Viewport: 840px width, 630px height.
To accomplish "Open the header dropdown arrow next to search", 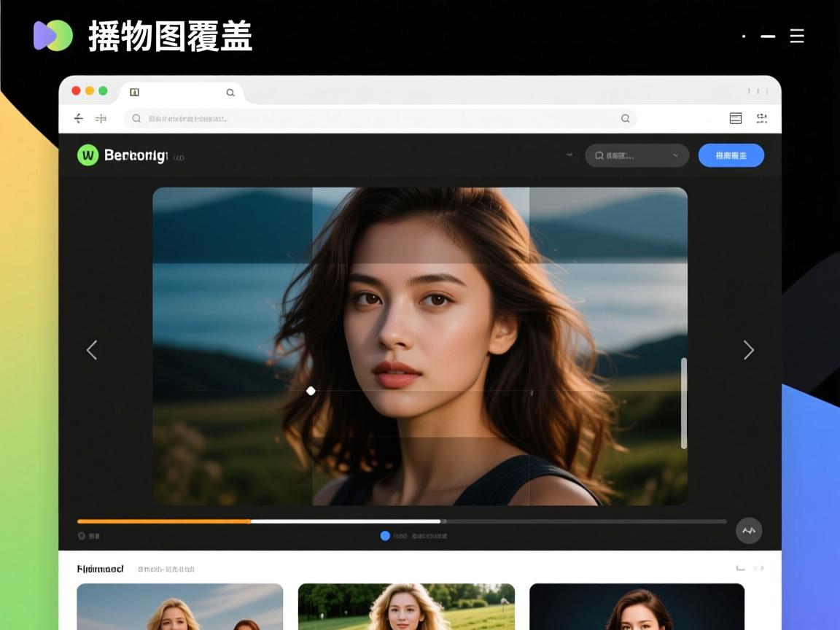I will coord(675,155).
